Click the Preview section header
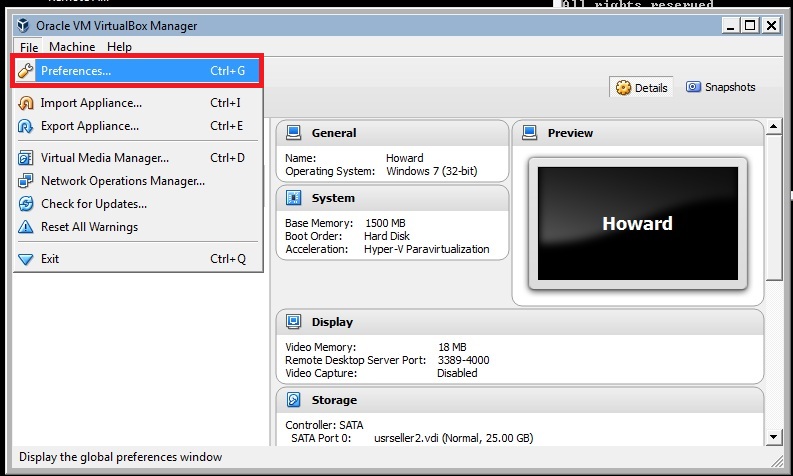This screenshot has width=793, height=476. coord(570,133)
